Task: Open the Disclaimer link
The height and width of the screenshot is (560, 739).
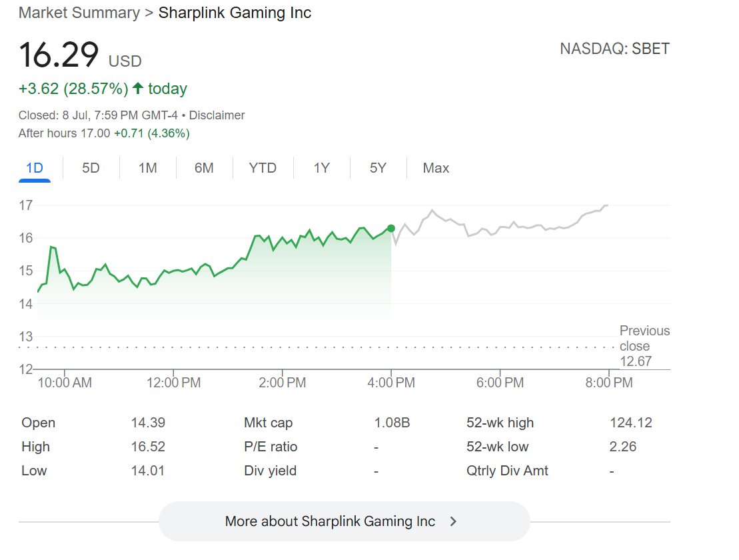Action: (x=217, y=115)
